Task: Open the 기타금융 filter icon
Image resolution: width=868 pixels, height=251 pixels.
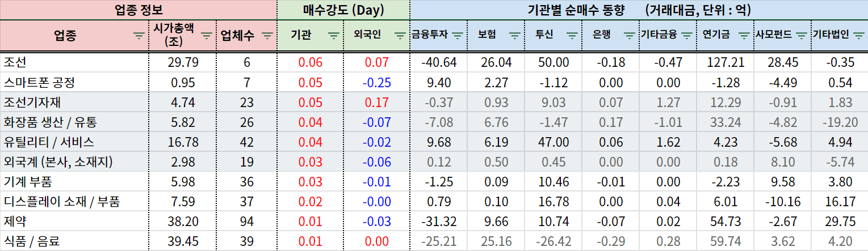Action: click(686, 35)
